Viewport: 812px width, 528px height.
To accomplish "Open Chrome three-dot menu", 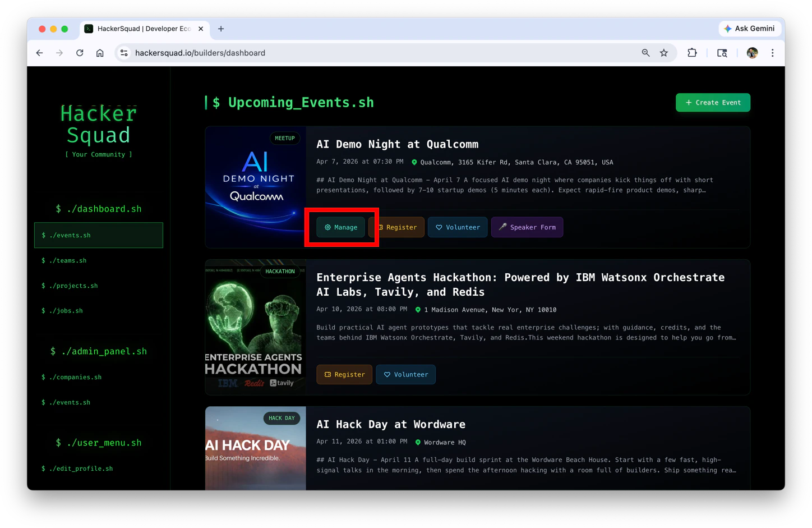I will [773, 53].
